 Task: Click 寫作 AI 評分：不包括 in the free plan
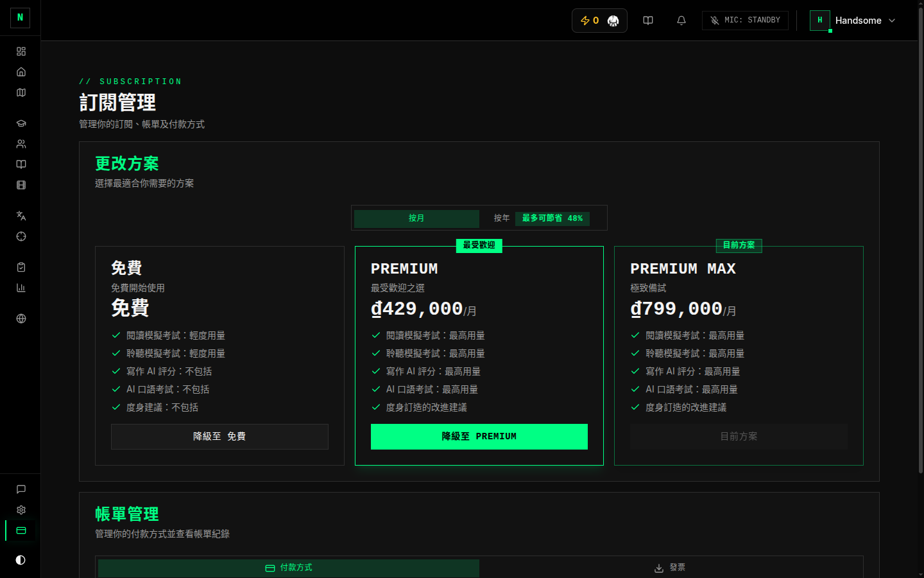tap(169, 372)
